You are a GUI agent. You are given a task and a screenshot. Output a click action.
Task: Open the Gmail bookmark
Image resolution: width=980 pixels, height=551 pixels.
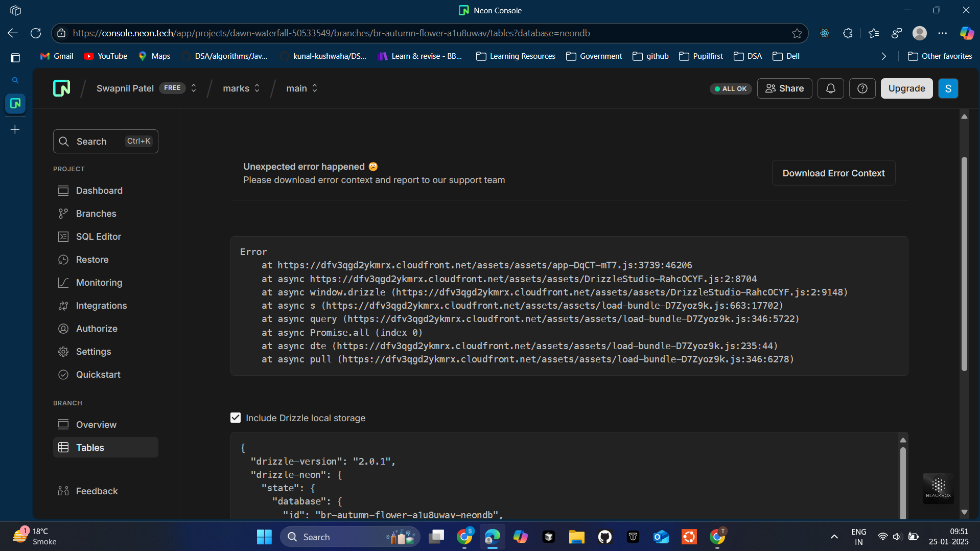(x=57, y=56)
